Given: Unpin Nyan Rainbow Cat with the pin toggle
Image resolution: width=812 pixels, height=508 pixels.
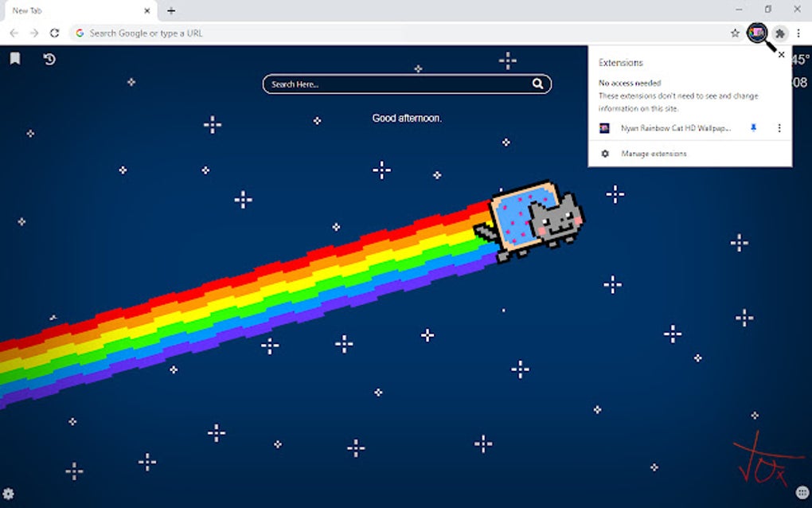Looking at the screenshot, I should pyautogui.click(x=753, y=127).
